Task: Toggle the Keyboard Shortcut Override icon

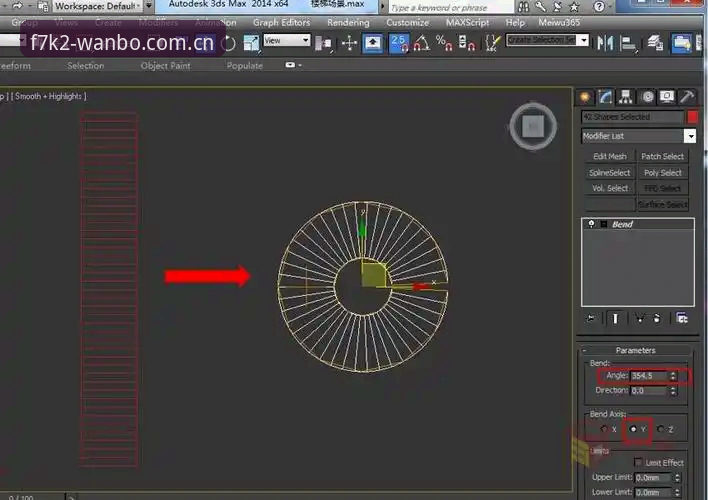Action: click(373, 43)
